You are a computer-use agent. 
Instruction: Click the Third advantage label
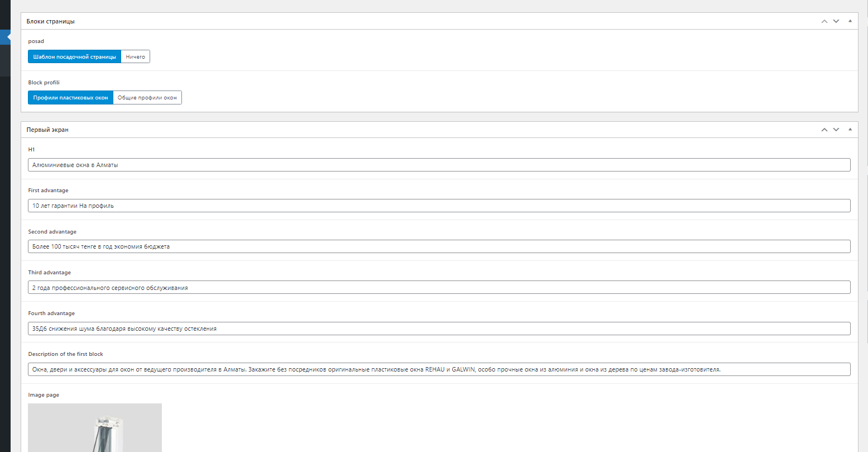(50, 272)
